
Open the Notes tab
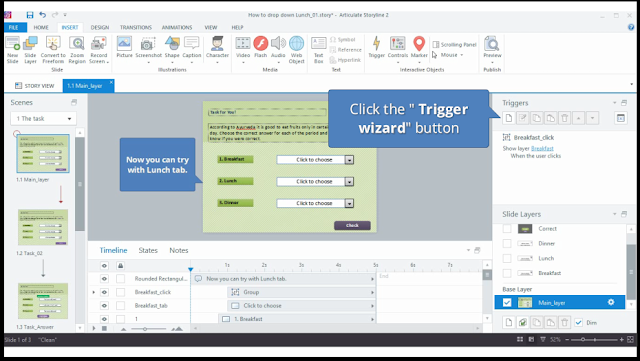pos(179,250)
